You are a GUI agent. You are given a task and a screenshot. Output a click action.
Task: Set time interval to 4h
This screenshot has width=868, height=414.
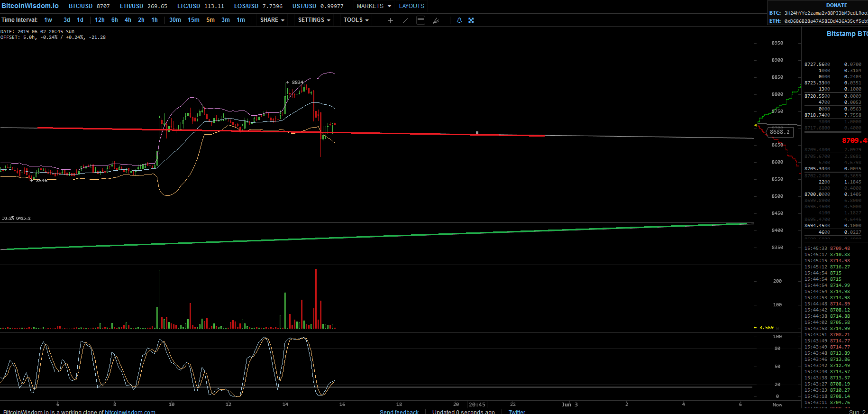(x=128, y=20)
